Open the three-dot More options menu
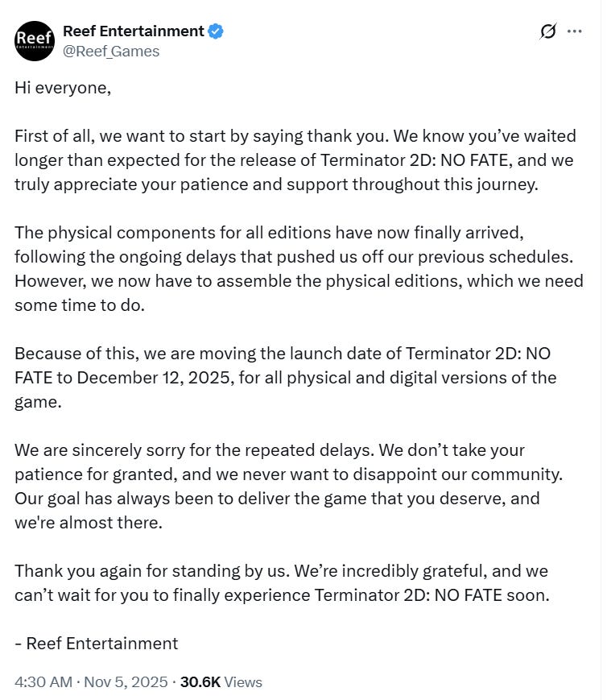The width and height of the screenshot is (607, 700). pyautogui.click(x=574, y=31)
